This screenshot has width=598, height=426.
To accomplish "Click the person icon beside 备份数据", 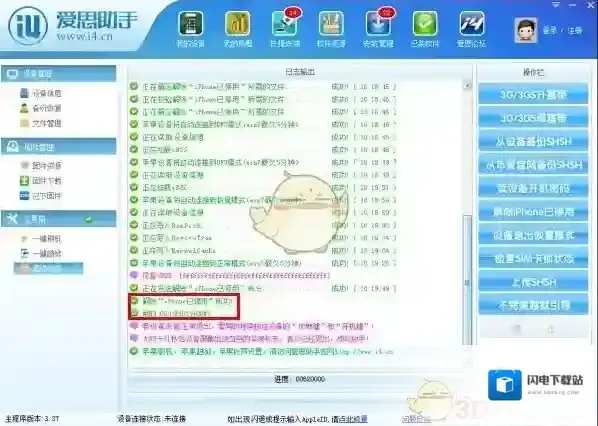I will [24, 108].
